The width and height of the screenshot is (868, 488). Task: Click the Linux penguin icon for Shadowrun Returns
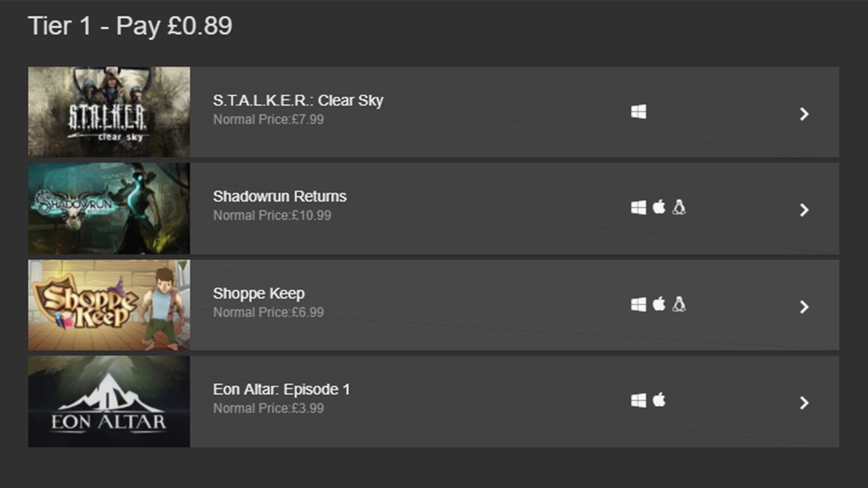tap(679, 207)
